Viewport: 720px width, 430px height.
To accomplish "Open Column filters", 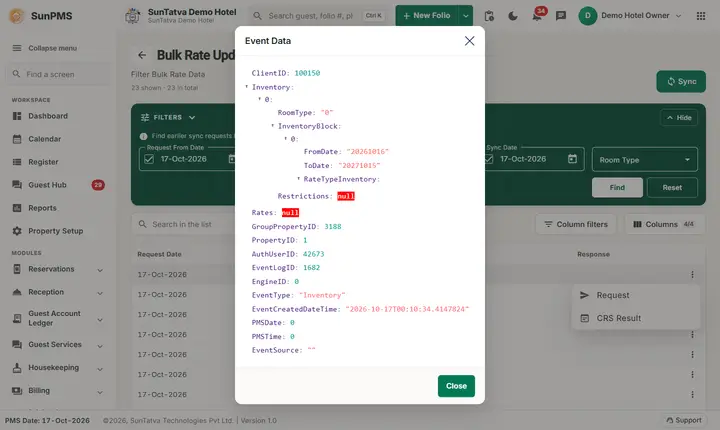I will (x=576, y=224).
